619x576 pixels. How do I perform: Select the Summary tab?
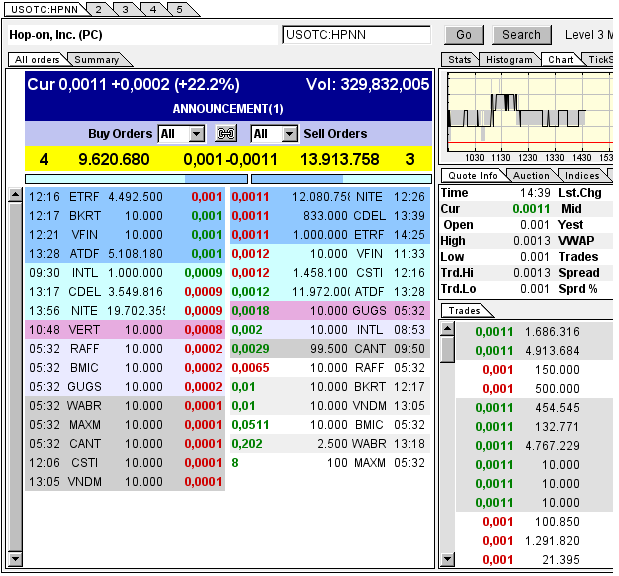(97, 60)
